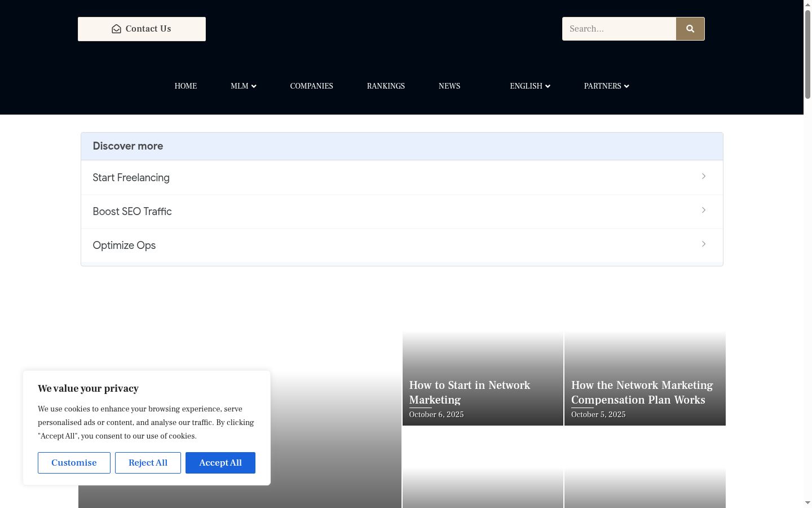Click the Discover more heading

tap(128, 146)
